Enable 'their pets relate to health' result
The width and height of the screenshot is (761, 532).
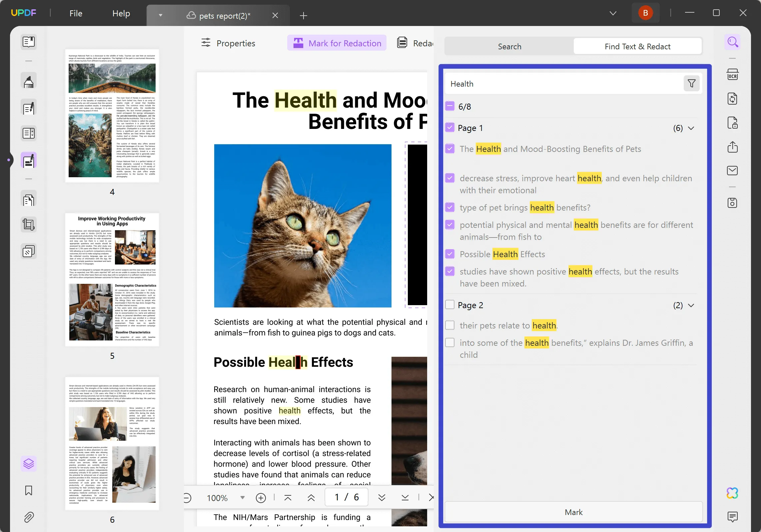click(x=450, y=325)
